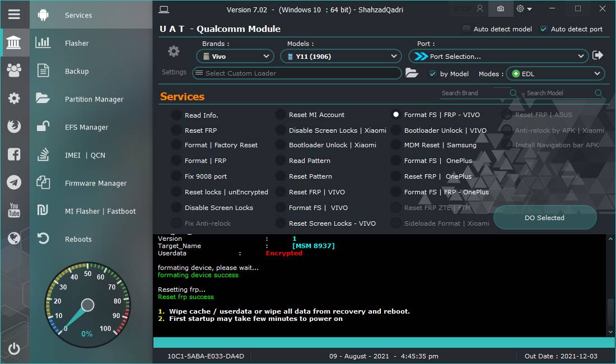Click the log scrollbar up arrow
This screenshot has height=364, width=616.
point(610,239)
